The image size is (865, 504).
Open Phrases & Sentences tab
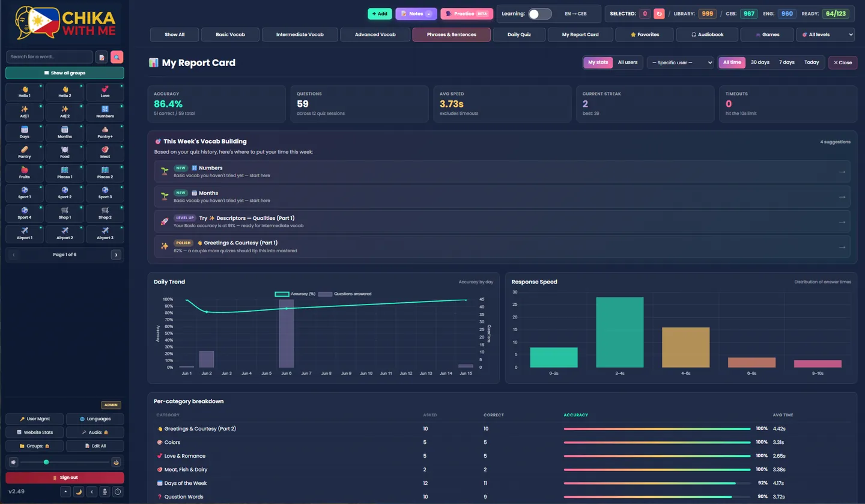(x=452, y=35)
